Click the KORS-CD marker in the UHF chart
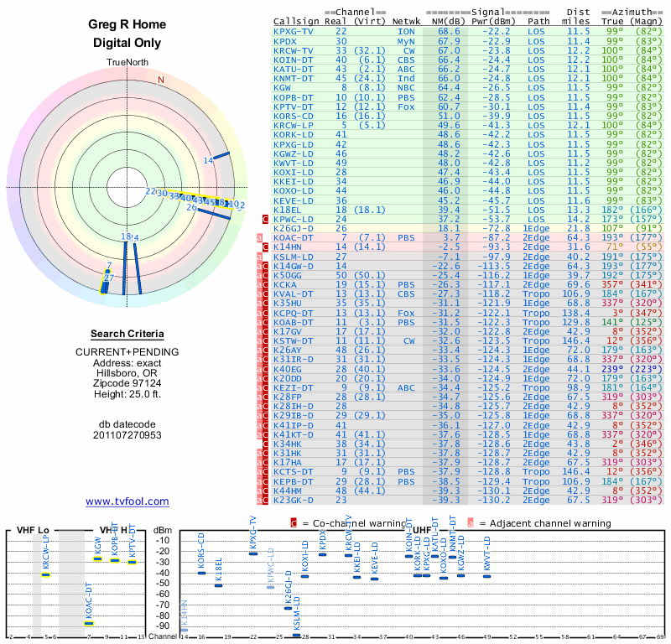Screen dimensions: 671x644 [201, 573]
